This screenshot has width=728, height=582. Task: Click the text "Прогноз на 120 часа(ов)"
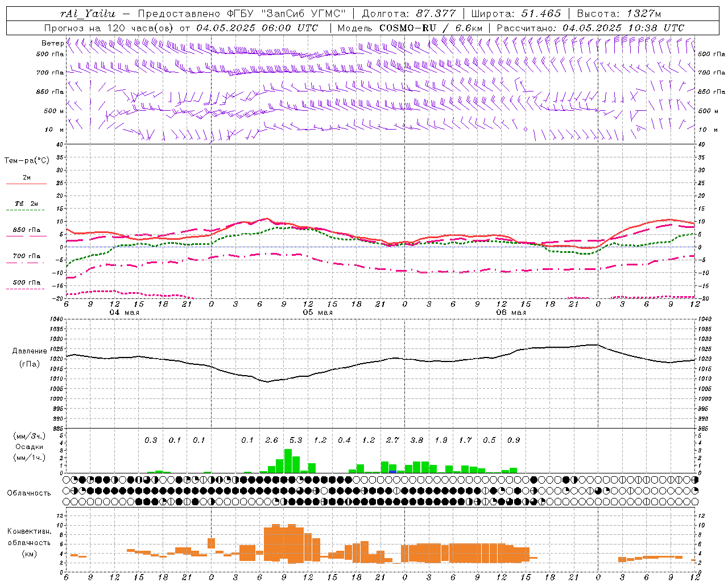(110, 28)
